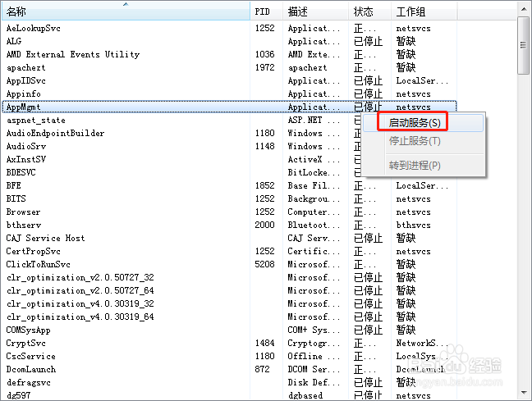Click 已停止 status for COMSysApp
Screen dimensions: 532x401
click(368, 330)
